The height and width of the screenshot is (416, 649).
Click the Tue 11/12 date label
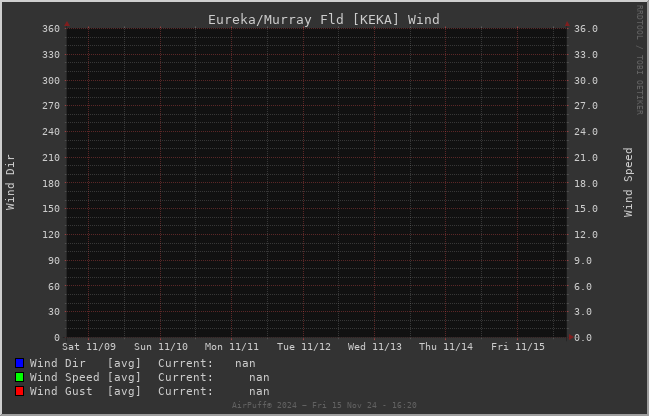tap(304, 346)
